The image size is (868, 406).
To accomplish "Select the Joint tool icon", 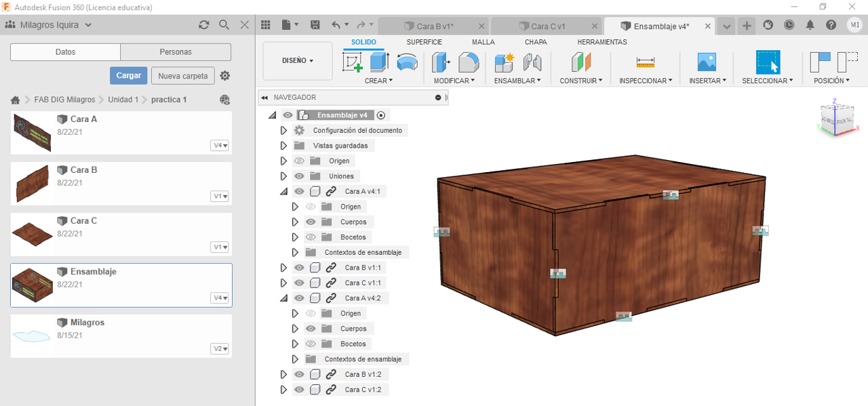I will 532,62.
